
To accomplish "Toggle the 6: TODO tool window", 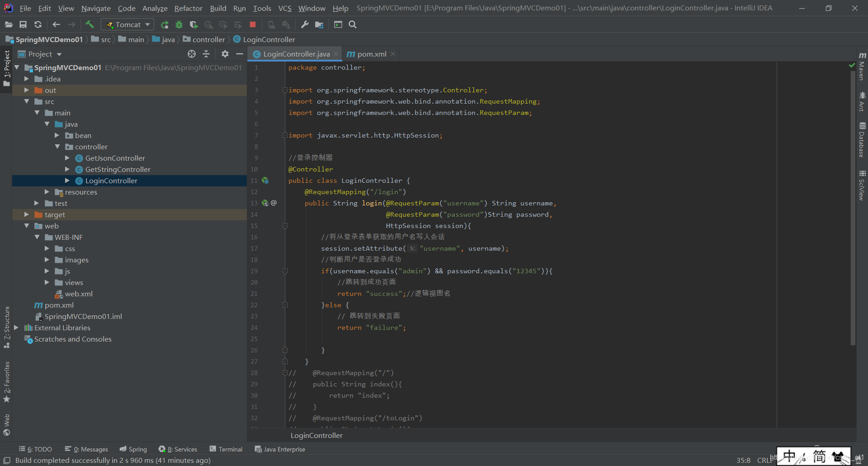I will point(35,449).
